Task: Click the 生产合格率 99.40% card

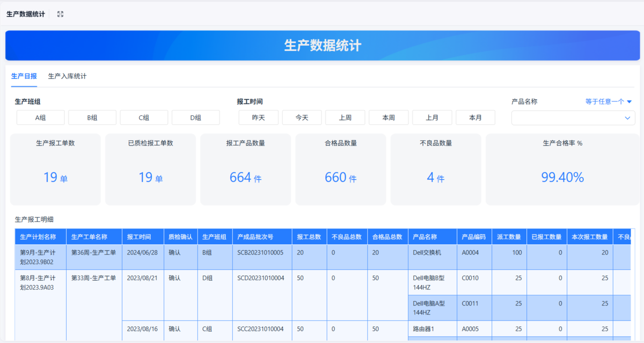Action: (562, 169)
